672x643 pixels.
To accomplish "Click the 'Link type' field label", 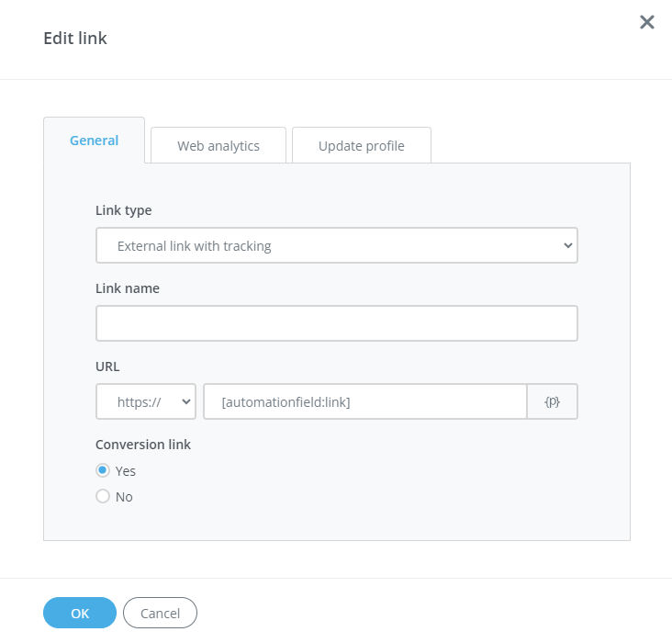I will pos(124,210).
